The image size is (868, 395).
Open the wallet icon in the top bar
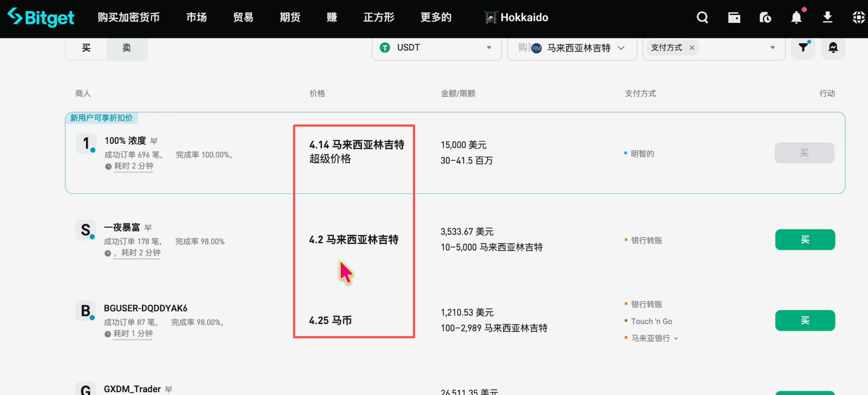734,17
